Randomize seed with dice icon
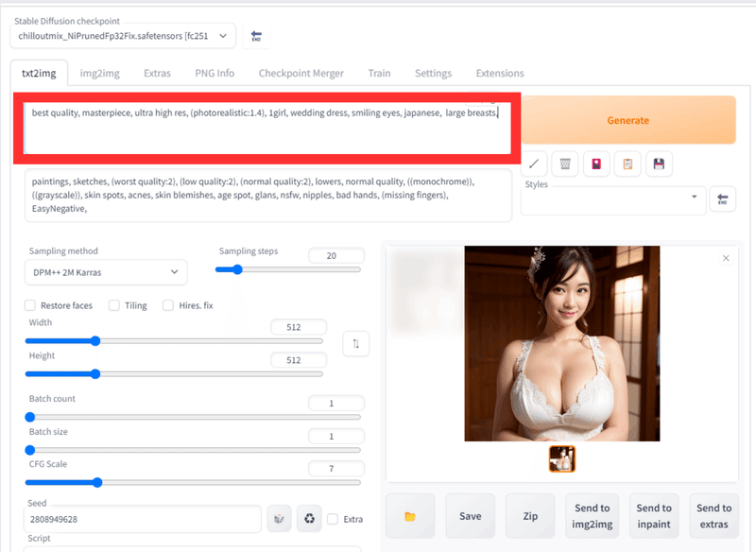 coord(279,519)
